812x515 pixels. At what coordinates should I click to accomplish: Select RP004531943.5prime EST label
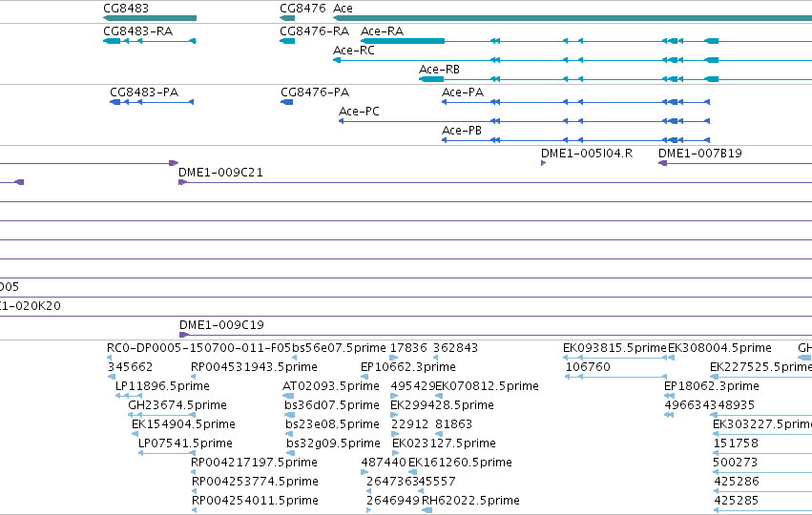tap(254, 367)
